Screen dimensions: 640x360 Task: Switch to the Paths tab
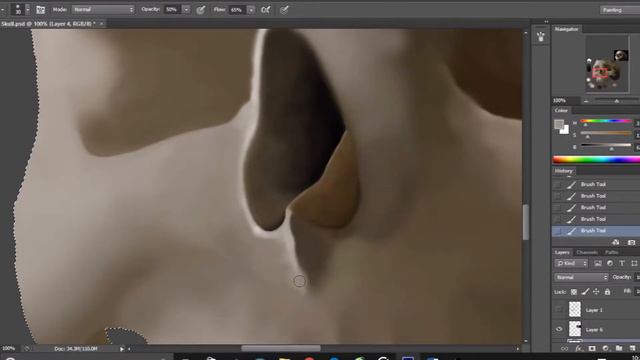[x=611, y=252]
